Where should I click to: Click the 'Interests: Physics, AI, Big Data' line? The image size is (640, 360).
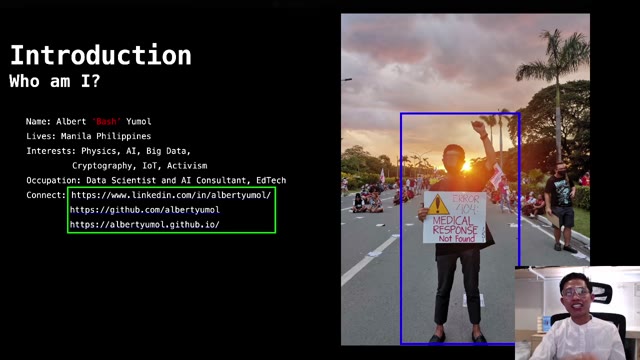[x=108, y=151]
